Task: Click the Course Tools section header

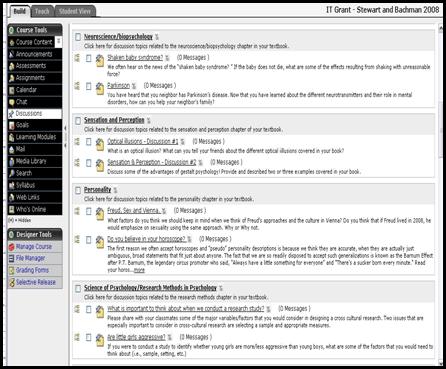Action: coord(35,30)
